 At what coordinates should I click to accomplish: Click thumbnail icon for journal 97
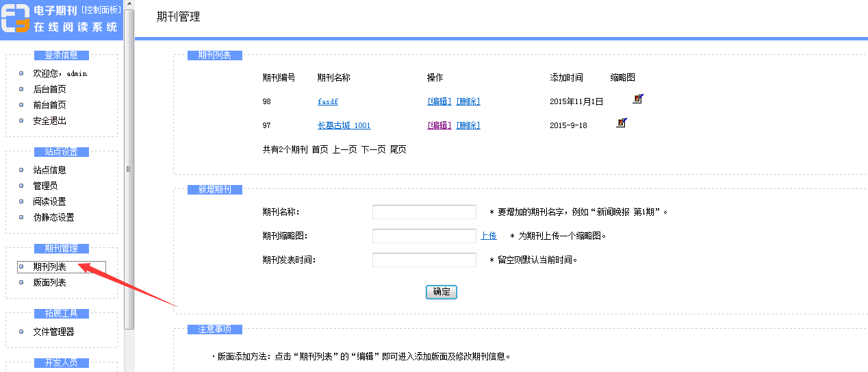[x=622, y=123]
